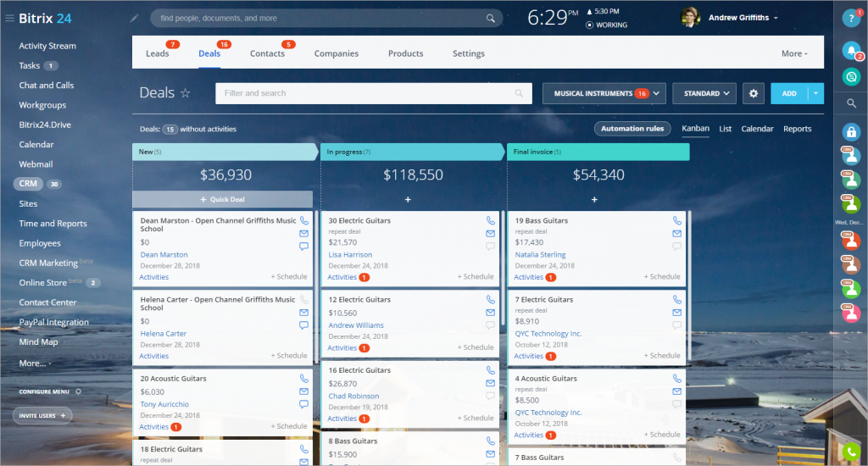Click email icon on 20 Acoustic Guitars deal
Viewport: 868px width, 466px height.
[304, 391]
